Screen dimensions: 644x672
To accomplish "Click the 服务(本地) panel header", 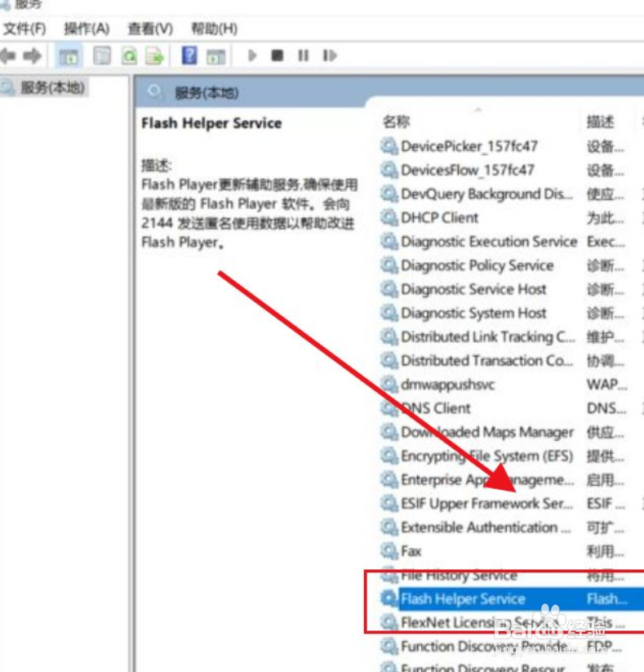I will [207, 92].
